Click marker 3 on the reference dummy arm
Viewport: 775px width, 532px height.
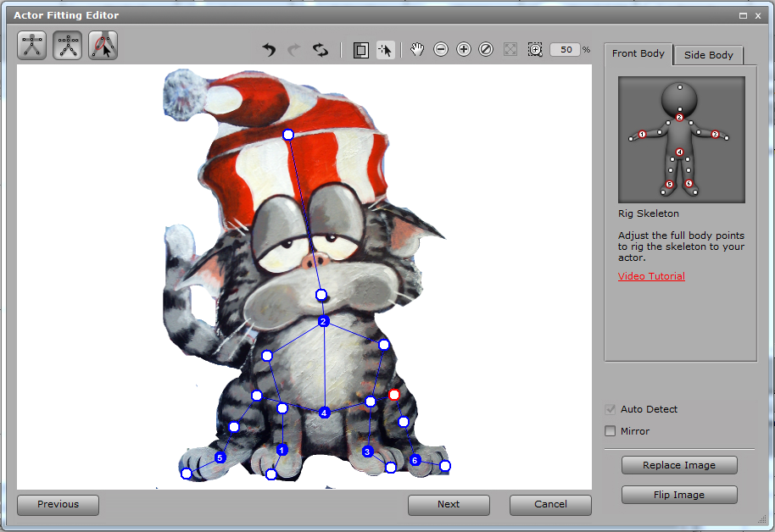click(x=715, y=135)
